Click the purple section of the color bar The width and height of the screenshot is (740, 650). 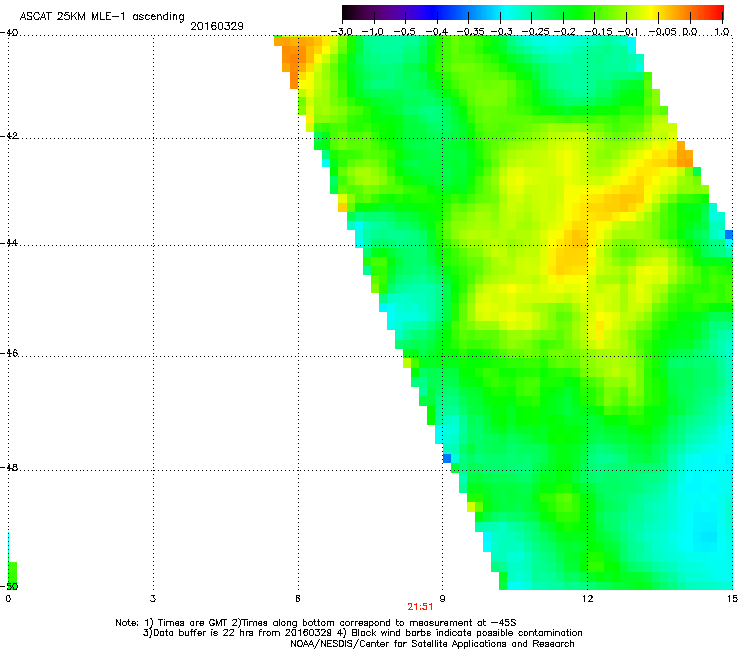pos(396,12)
